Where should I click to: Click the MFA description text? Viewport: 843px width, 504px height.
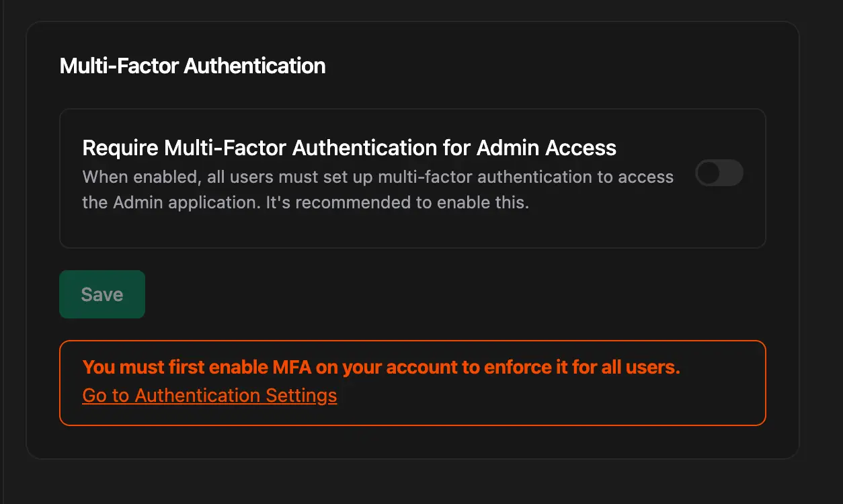377,189
